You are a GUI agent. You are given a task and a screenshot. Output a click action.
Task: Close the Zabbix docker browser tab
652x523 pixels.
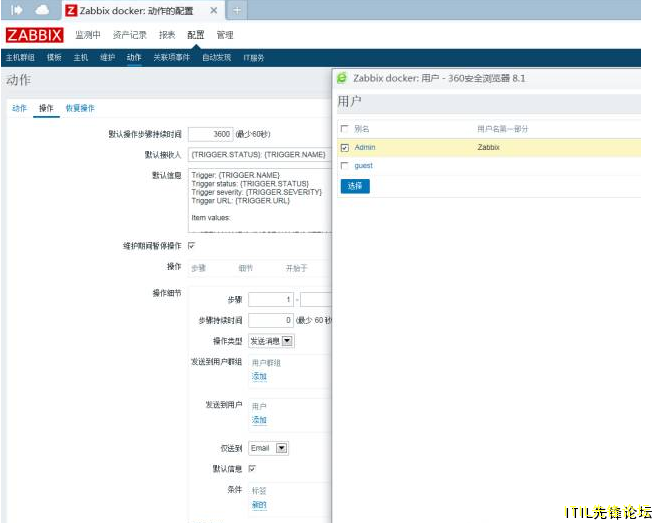click(214, 10)
